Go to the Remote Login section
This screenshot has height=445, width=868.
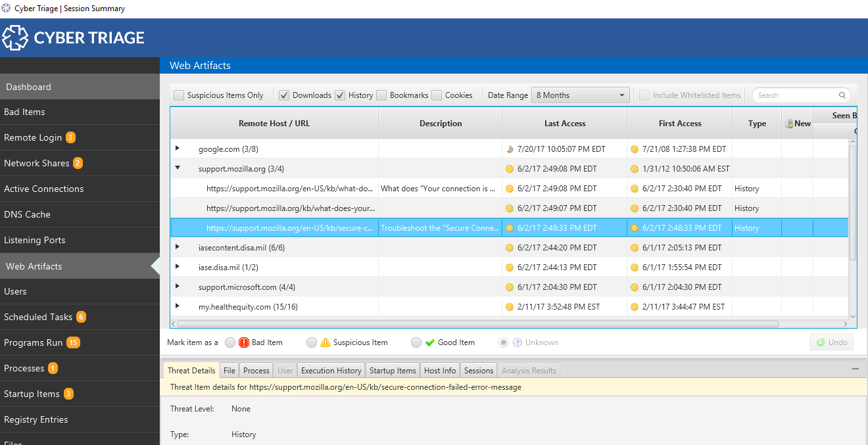[x=33, y=137]
